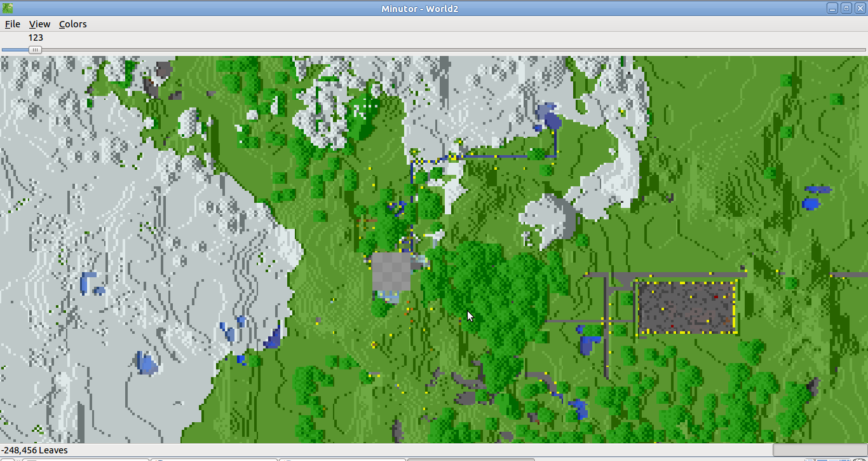Image resolution: width=868 pixels, height=461 pixels.
Task: Click the gray checkered unloaded chunk on map
Action: point(391,272)
